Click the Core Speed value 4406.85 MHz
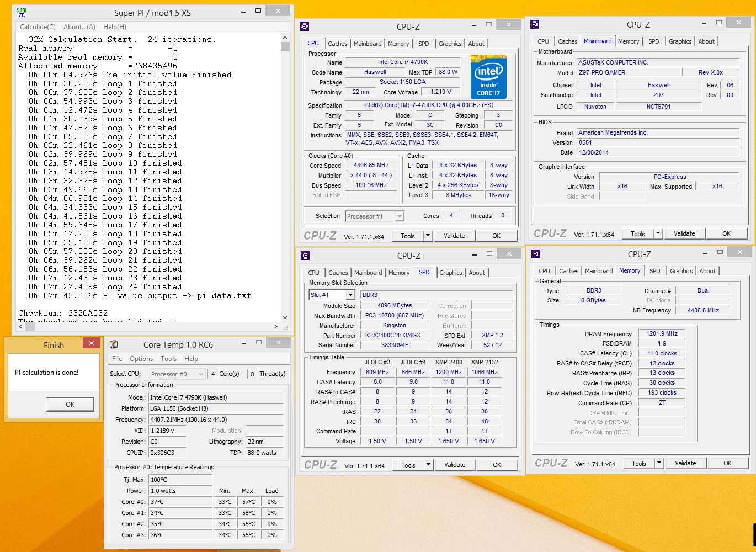The image size is (756, 552). coord(371,165)
